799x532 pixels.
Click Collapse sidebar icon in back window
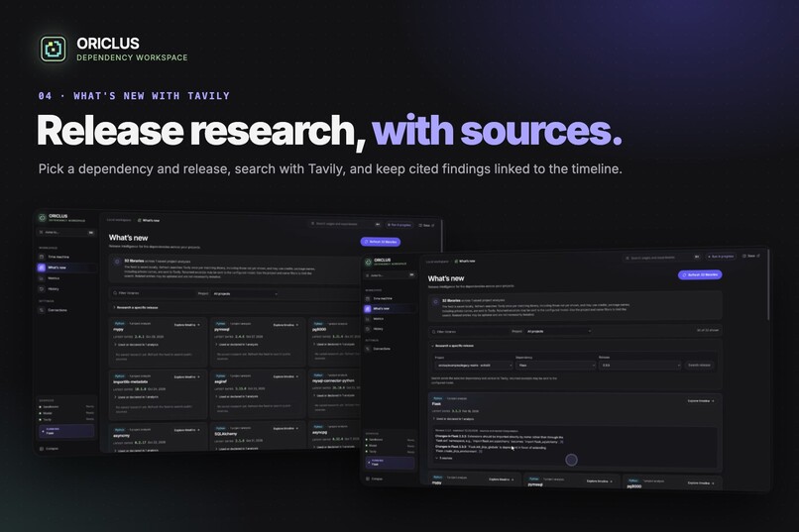click(42, 449)
